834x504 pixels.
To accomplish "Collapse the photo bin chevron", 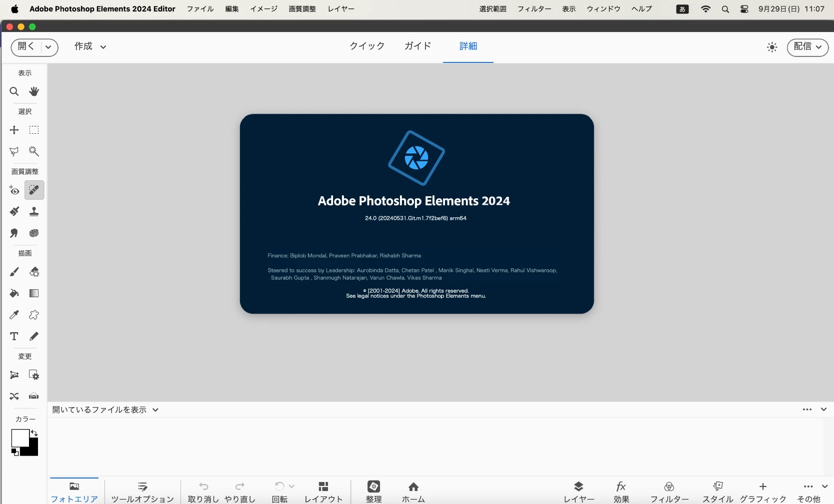I will pyautogui.click(x=823, y=410).
